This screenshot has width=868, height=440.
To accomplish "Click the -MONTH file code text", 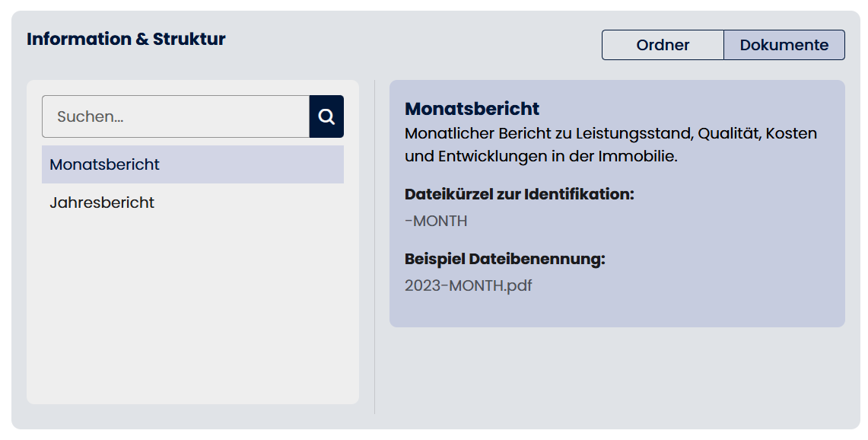I will click(436, 222).
